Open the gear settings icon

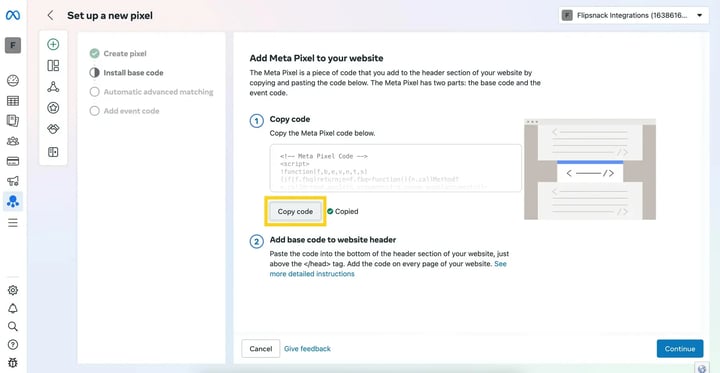[13, 290]
